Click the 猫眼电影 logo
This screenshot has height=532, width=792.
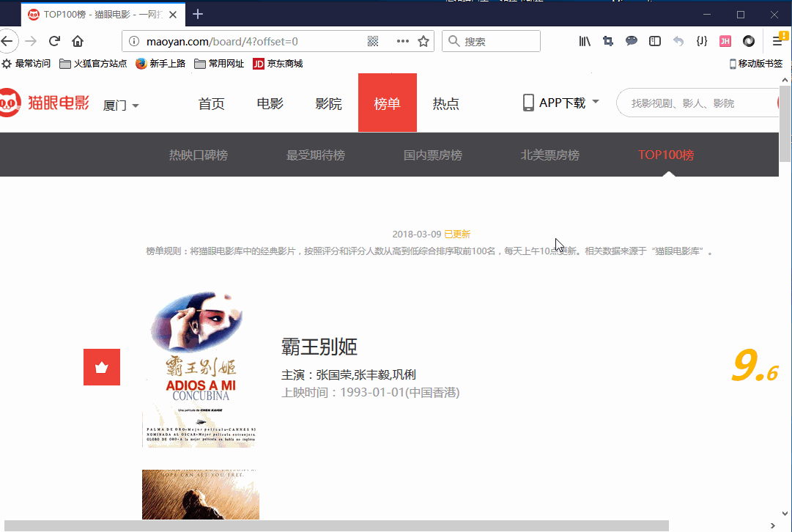pyautogui.click(x=45, y=103)
